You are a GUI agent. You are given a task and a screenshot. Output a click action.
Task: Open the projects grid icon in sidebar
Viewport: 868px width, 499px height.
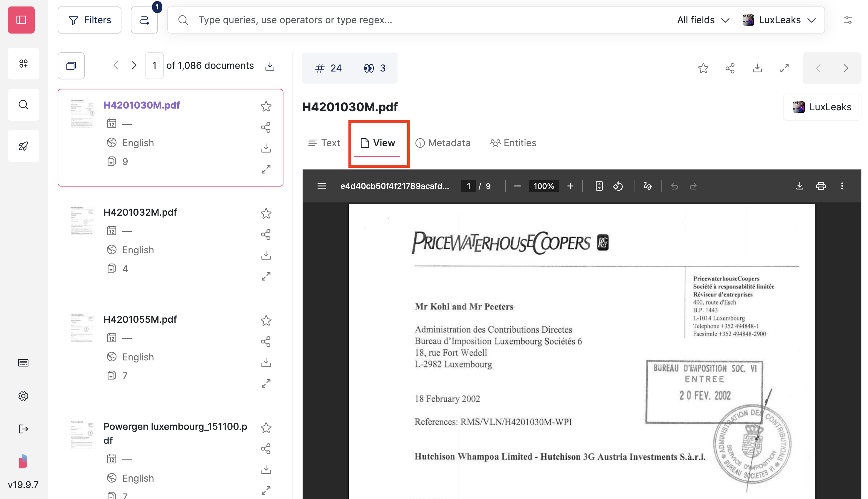[x=23, y=63]
